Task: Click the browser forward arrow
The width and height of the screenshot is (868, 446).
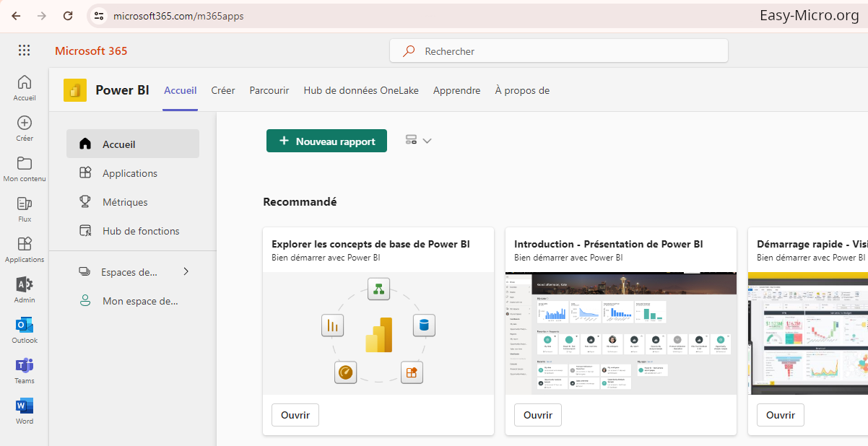Action: 42,16
